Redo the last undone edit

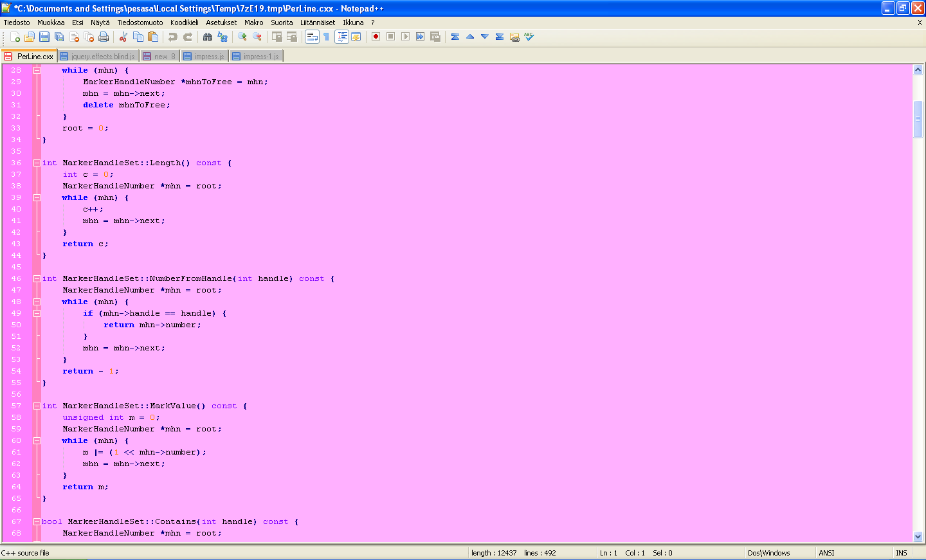188,37
